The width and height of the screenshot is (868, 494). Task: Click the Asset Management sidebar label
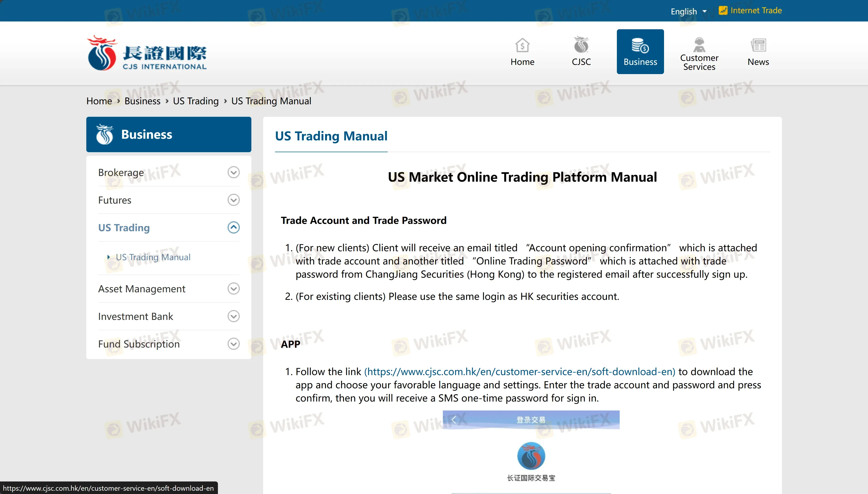tap(142, 289)
